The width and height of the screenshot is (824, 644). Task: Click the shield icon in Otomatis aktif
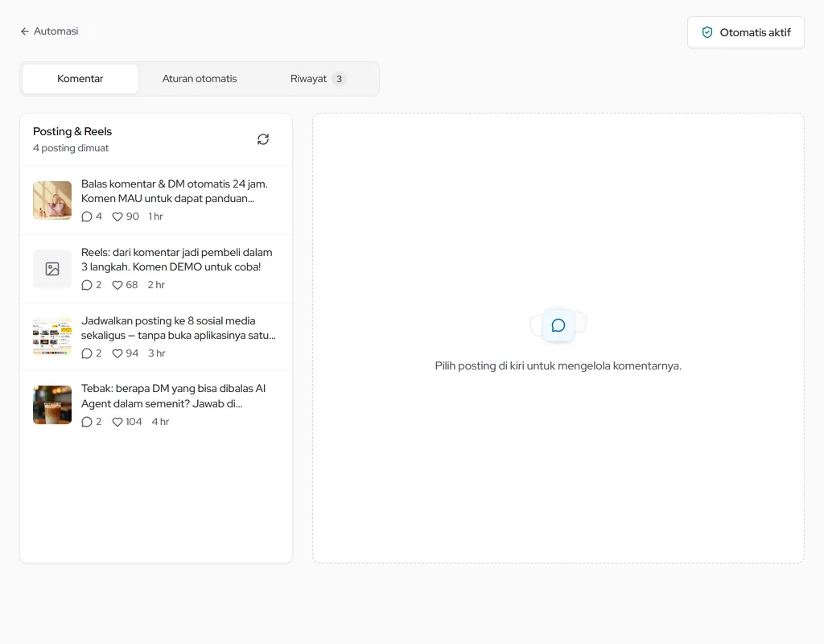[707, 32]
